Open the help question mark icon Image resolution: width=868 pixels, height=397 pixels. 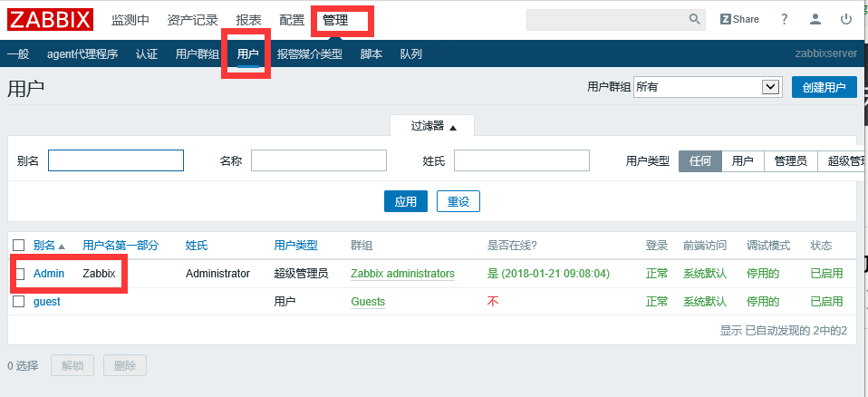(784, 19)
